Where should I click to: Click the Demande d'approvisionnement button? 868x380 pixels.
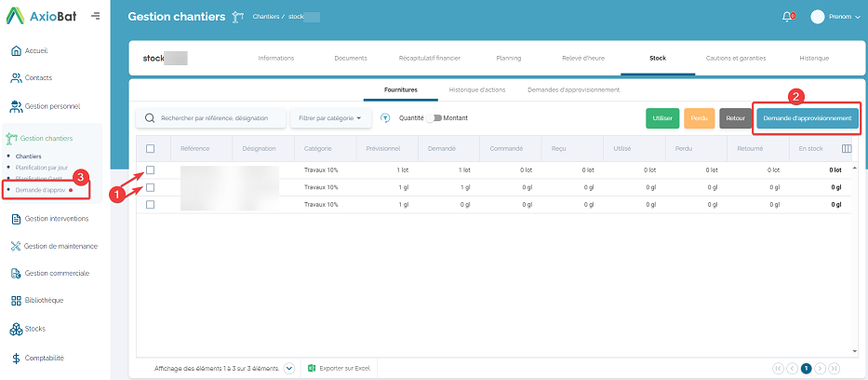pos(807,118)
